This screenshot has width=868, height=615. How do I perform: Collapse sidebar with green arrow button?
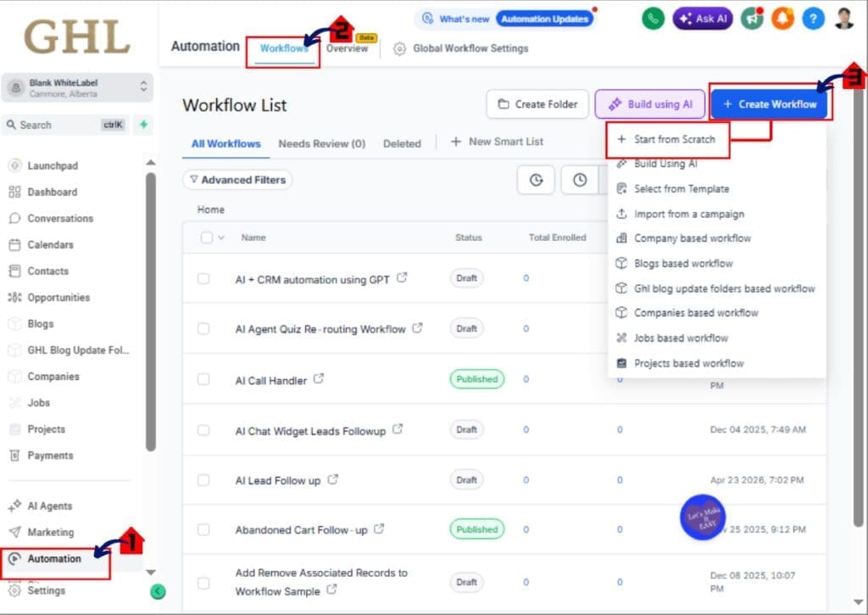pos(158,592)
